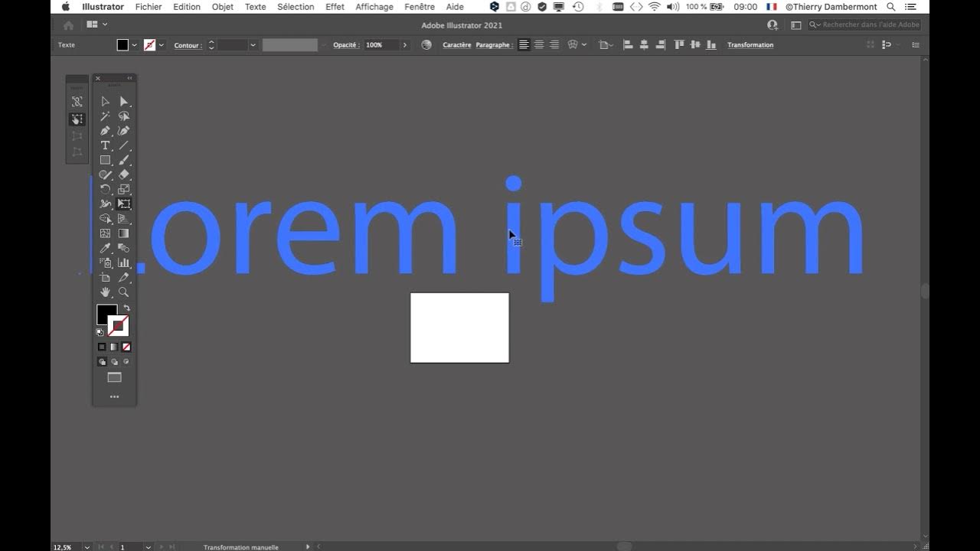Select the Shape Builder tool
This screenshot has width=980, height=551.
(105, 219)
